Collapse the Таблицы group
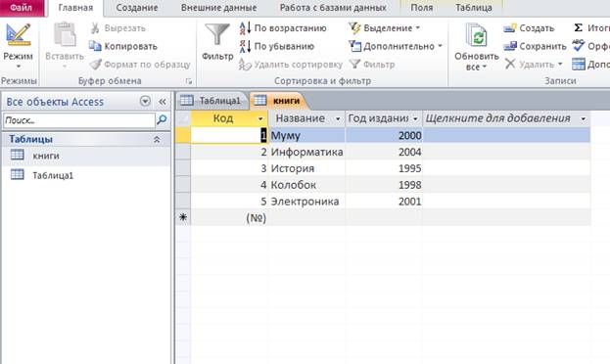The width and height of the screenshot is (610, 364). (x=157, y=139)
